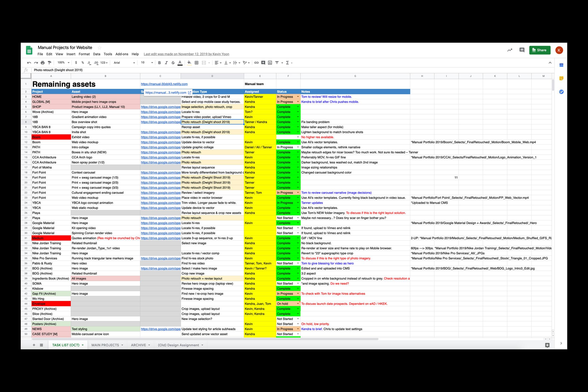This screenshot has height=392, width=588.
Task: Open the manual-30dd43.netlify.com link in C1
Action: (x=164, y=84)
